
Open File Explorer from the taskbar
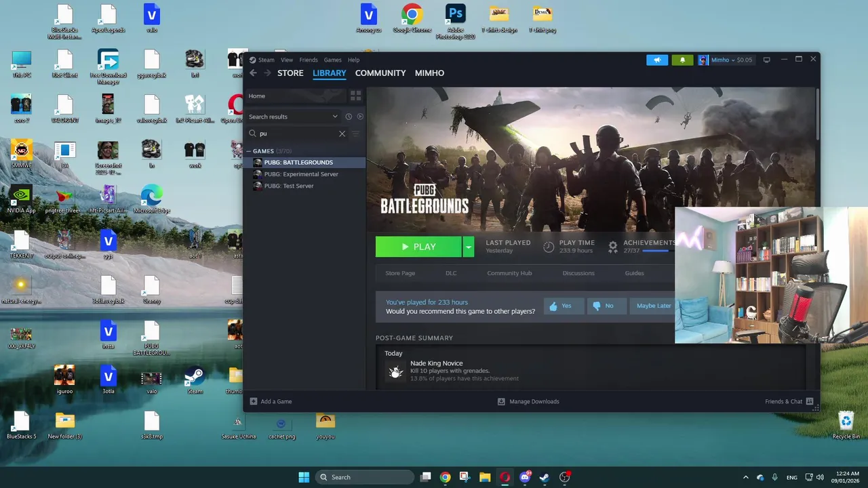tap(485, 477)
